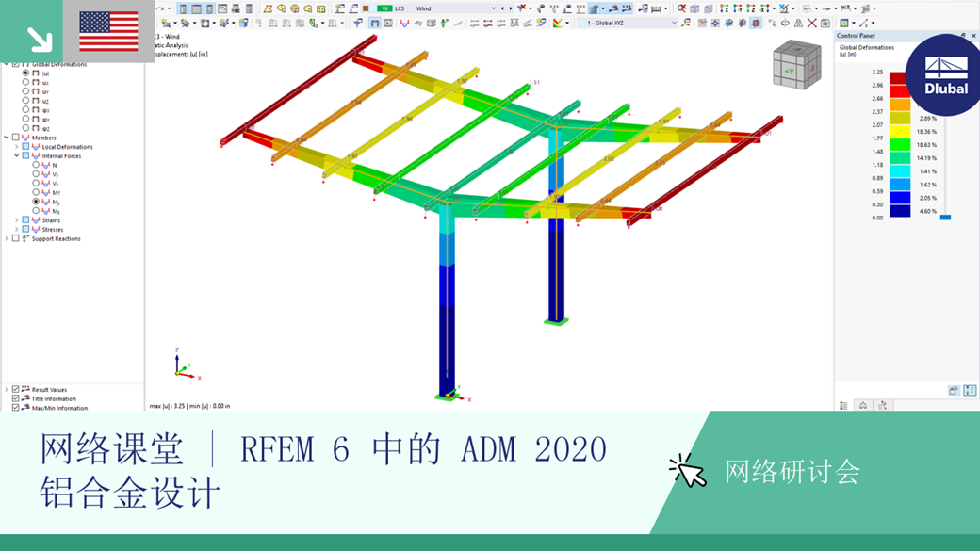Expand the Result Values node
This screenshot has height=551, width=980.
click(7, 389)
